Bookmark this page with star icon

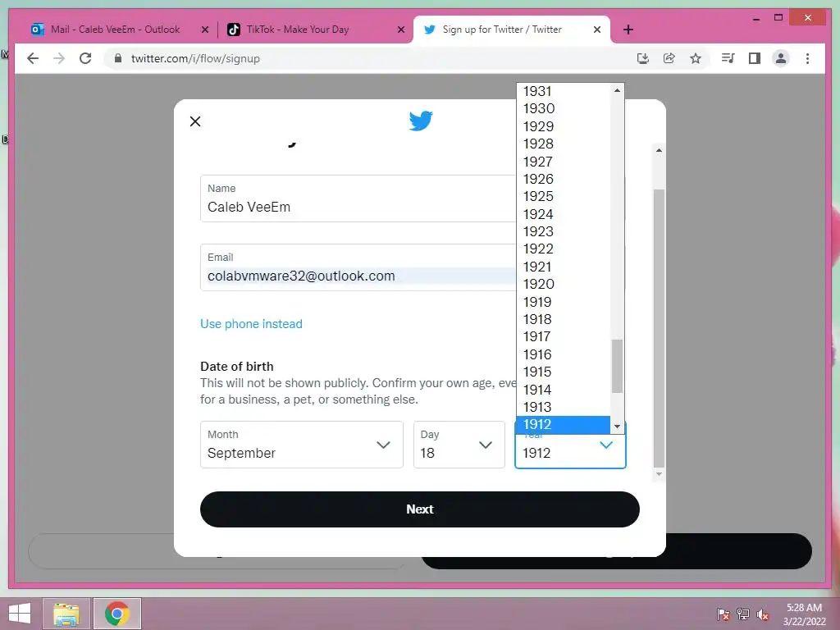click(696, 58)
